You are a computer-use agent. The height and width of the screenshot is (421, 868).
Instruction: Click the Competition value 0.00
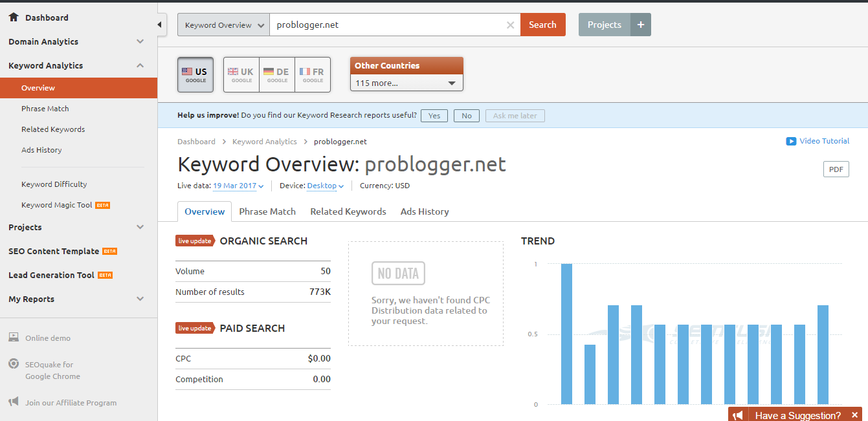tap(322, 379)
